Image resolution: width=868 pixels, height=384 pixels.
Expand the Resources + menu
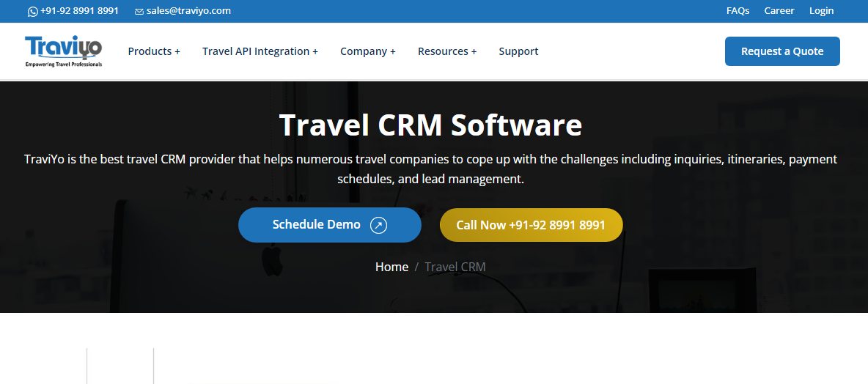click(447, 51)
